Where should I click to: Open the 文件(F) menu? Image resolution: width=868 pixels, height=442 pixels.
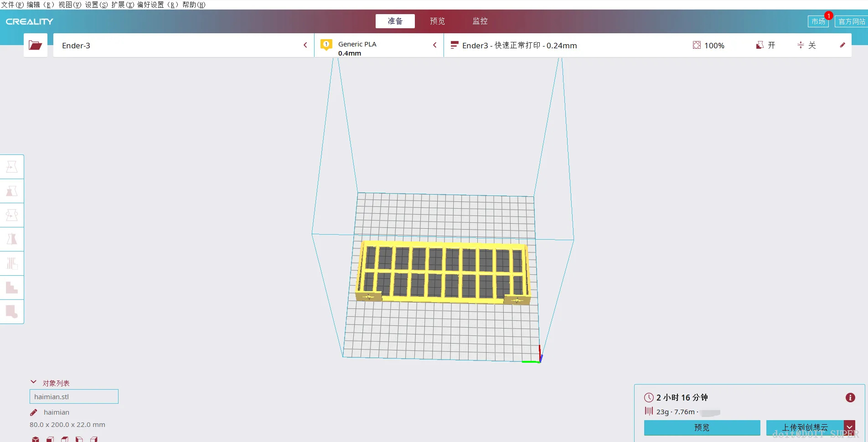pos(12,5)
